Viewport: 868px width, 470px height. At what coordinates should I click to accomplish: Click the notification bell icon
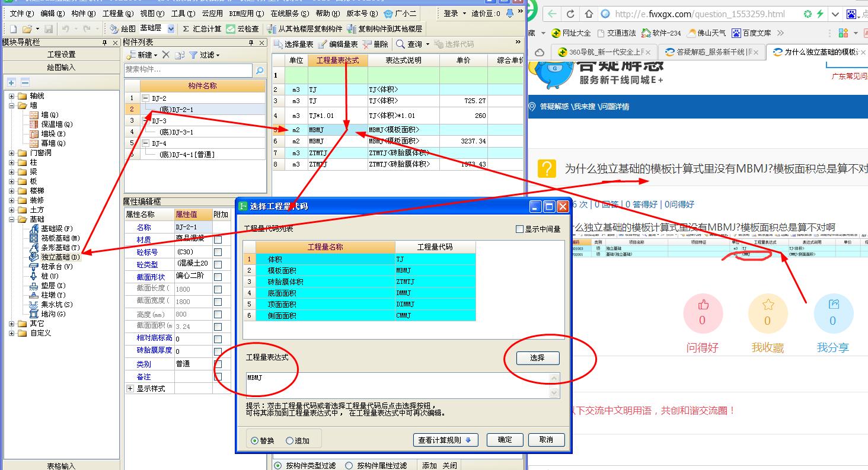510,13
